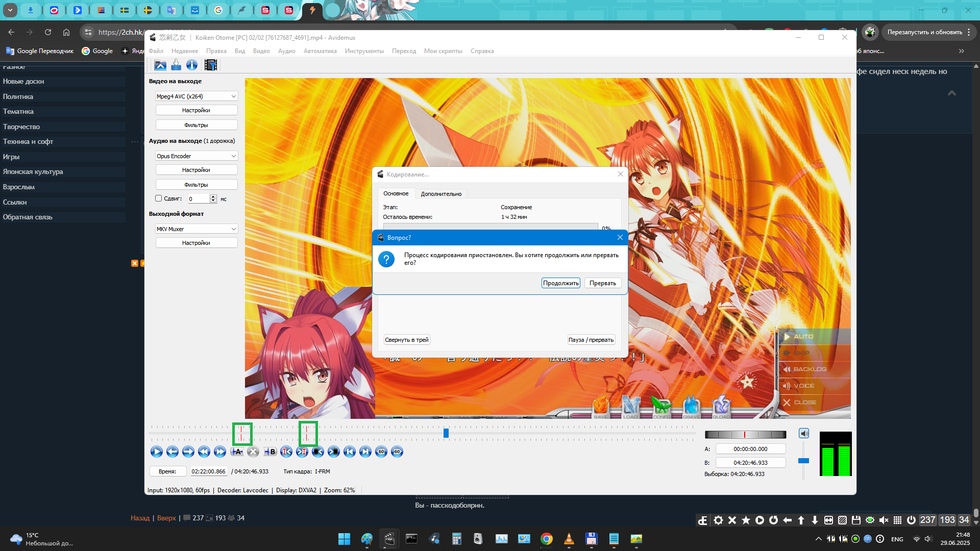Viewport: 980px width, 551px height.
Task: Jump to the previous keyframe, double-arrow rewind icon
Action: pos(204,452)
